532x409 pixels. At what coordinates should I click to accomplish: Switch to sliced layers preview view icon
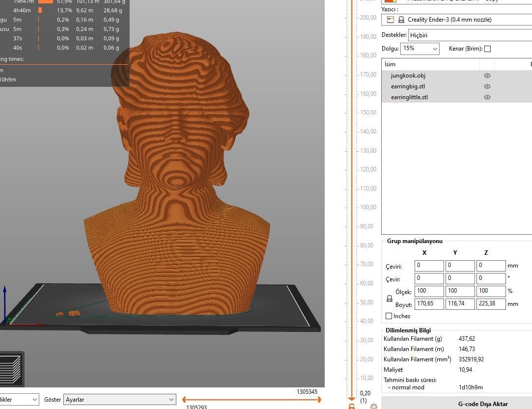(11, 370)
